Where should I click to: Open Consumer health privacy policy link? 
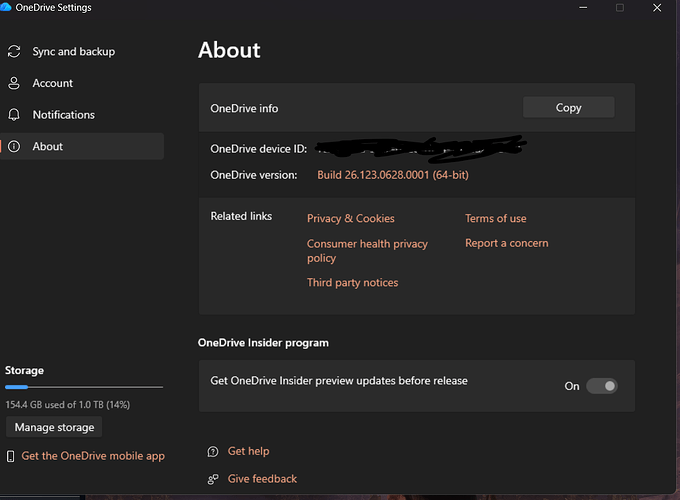[x=367, y=251]
